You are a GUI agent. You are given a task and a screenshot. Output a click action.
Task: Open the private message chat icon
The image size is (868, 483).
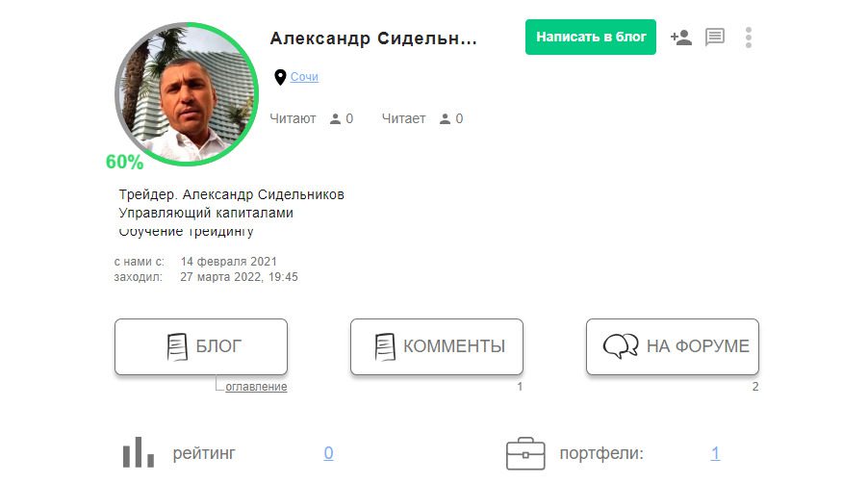715,38
